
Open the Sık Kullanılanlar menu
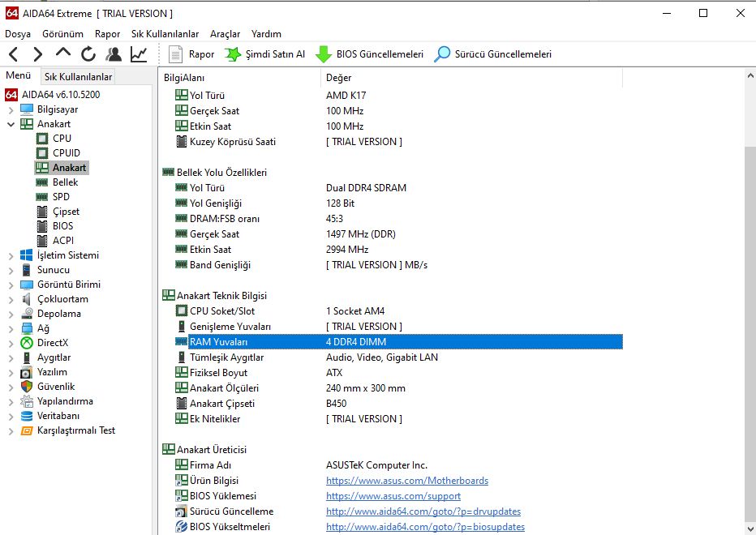165,34
